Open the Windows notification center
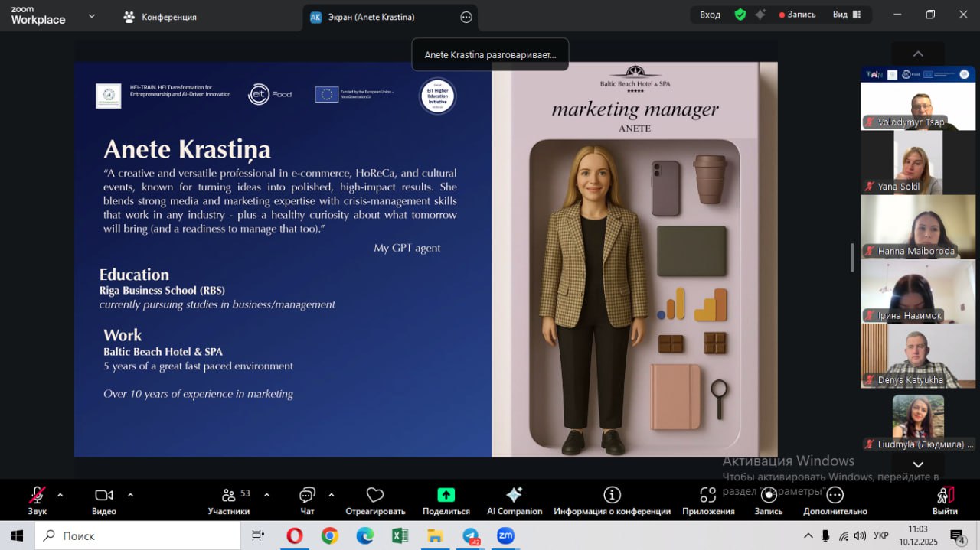Viewport: 980px width, 550px height. click(x=958, y=535)
